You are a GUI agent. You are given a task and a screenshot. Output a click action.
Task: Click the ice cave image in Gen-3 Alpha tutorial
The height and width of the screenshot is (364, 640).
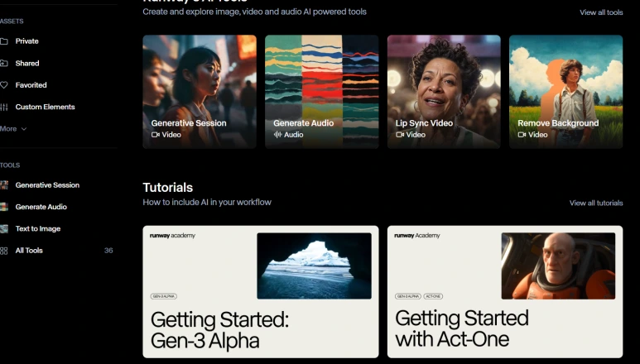[314, 266]
